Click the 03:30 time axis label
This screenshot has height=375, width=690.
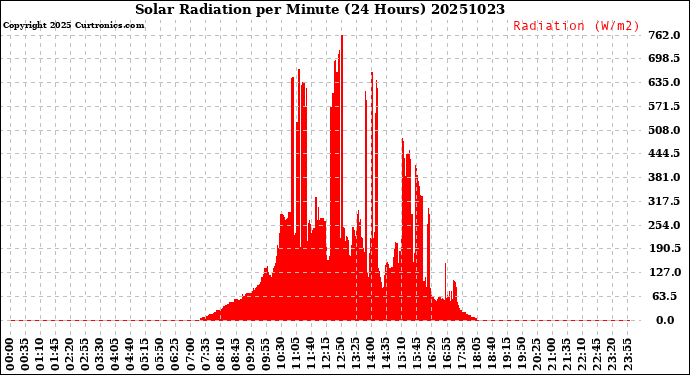[x=100, y=355]
